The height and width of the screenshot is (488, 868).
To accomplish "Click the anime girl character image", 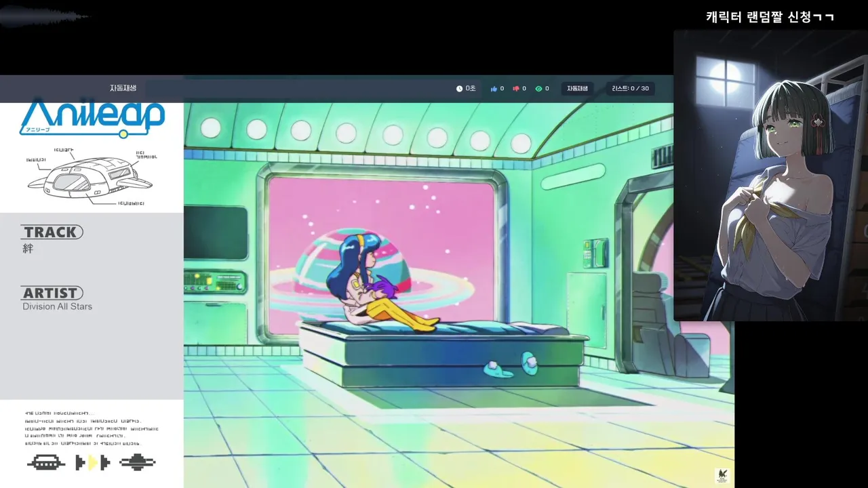I will click(x=770, y=176).
